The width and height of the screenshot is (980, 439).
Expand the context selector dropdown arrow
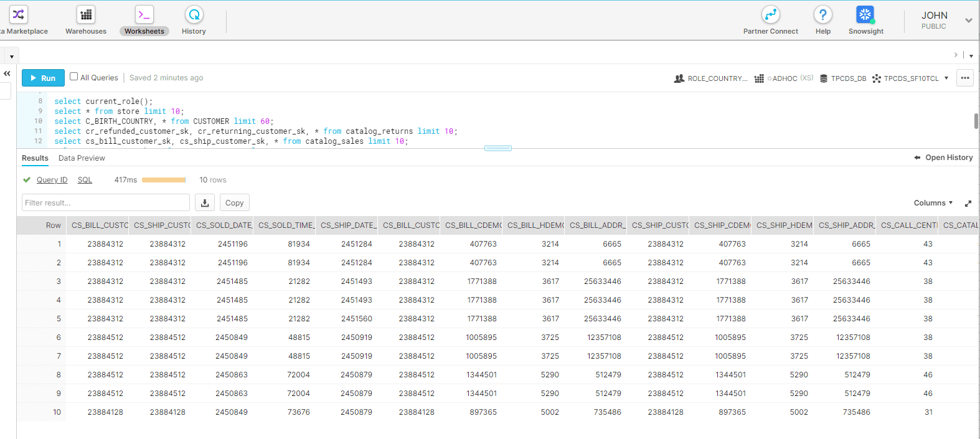point(946,78)
